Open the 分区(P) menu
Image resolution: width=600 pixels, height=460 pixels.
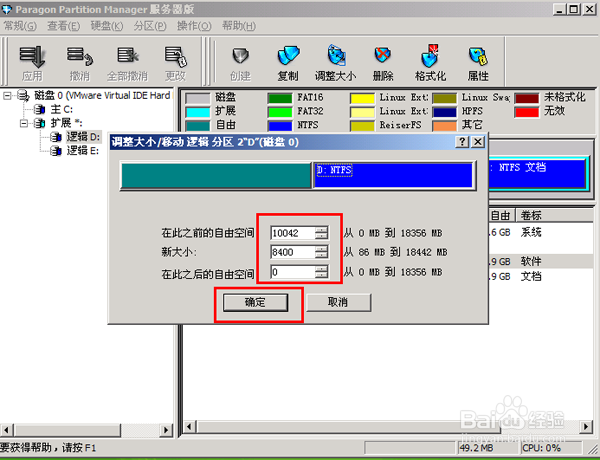(x=150, y=26)
